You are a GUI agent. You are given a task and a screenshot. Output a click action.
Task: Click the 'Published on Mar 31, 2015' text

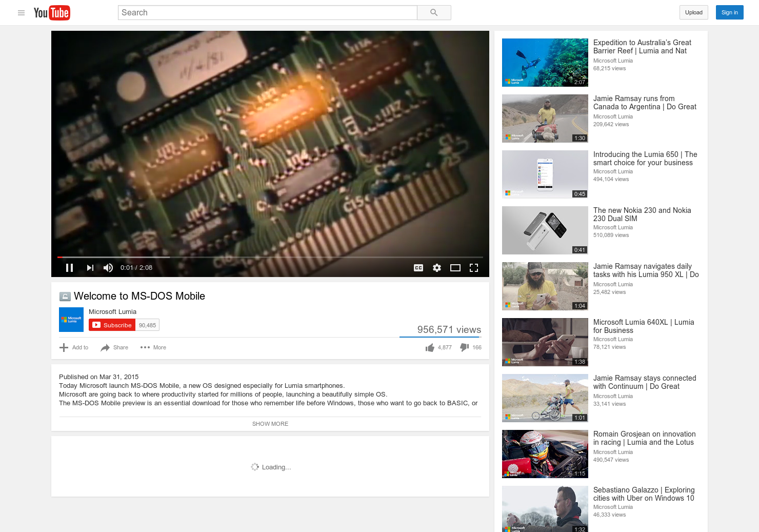99,377
